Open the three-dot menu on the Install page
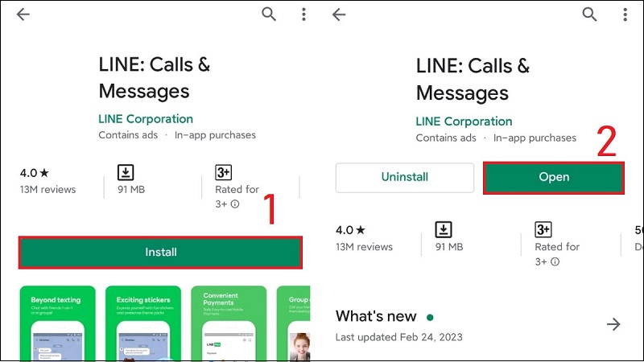This screenshot has height=362, width=644. point(303,14)
